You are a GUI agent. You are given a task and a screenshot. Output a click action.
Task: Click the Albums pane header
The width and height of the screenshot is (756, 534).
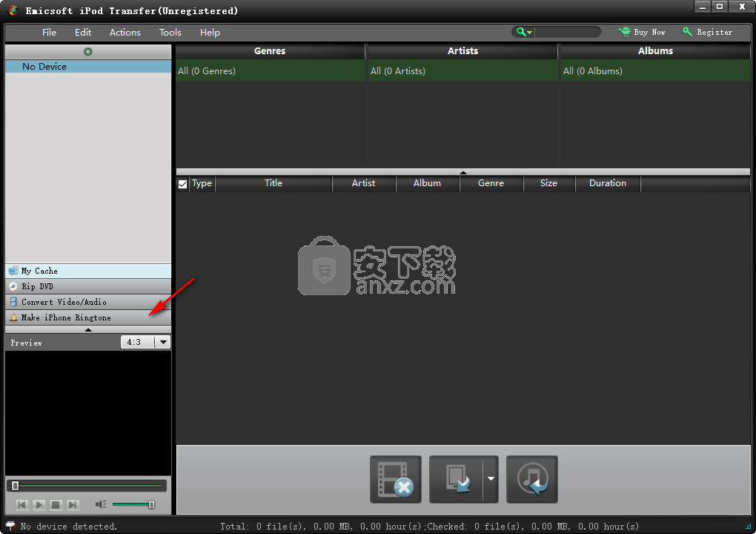tap(656, 50)
